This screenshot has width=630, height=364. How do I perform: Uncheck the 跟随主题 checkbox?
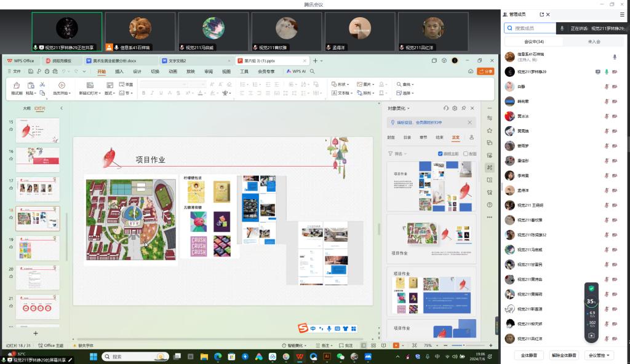pos(441,154)
